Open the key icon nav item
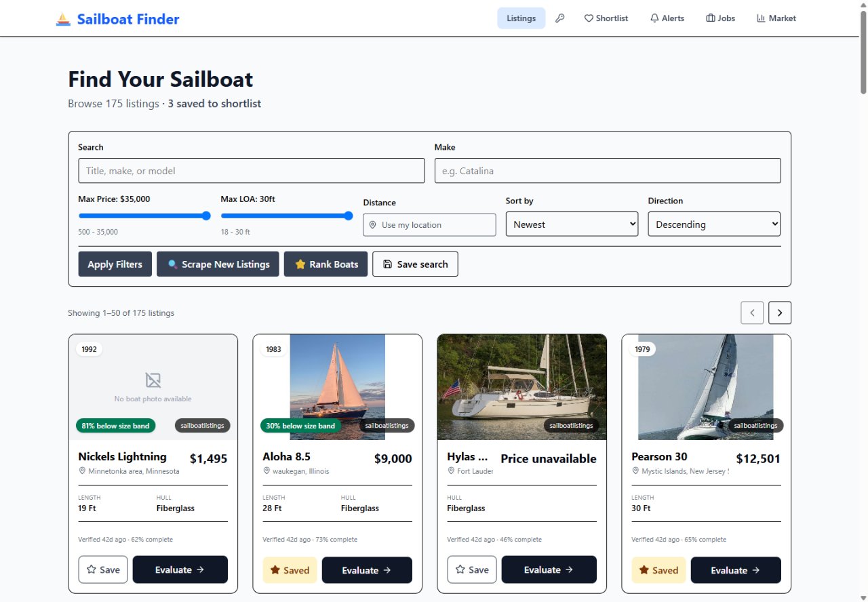The height and width of the screenshot is (602, 868). pos(559,18)
